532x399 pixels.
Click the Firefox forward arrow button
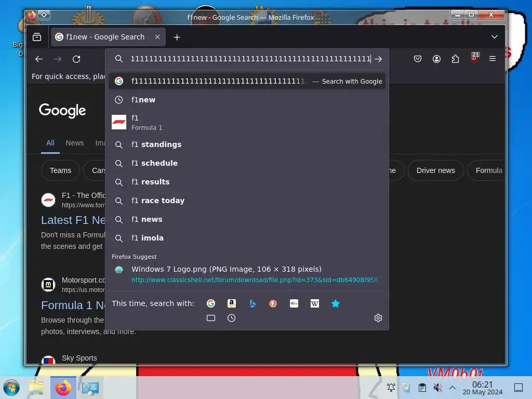(x=58, y=59)
